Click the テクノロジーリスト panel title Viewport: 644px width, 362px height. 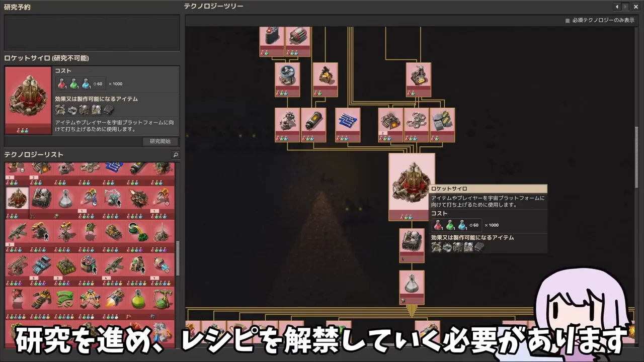click(34, 155)
